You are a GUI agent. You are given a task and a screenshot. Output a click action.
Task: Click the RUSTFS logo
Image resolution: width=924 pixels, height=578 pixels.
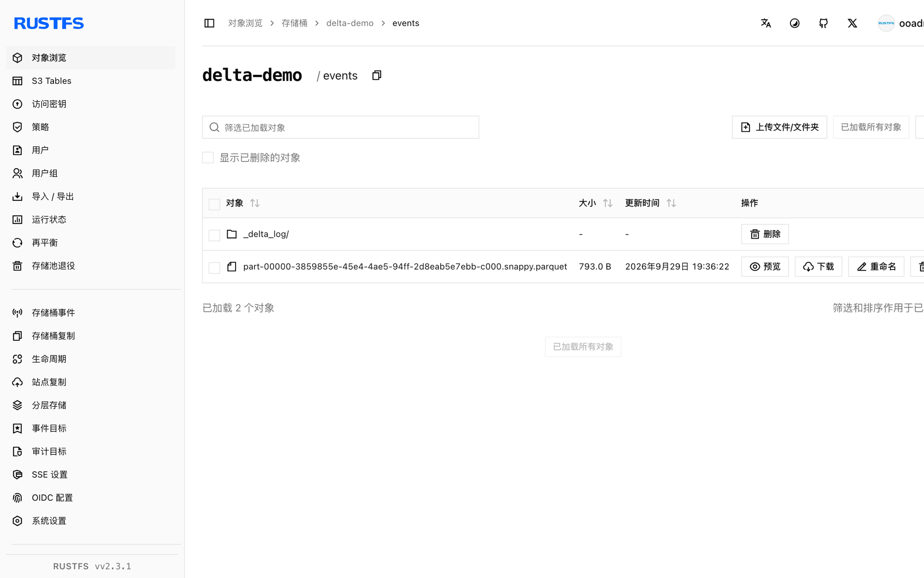point(49,23)
